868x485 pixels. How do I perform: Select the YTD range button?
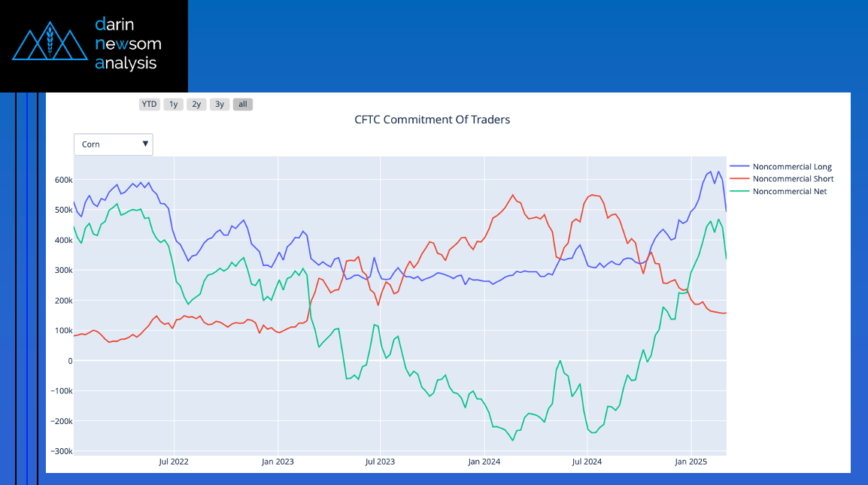150,105
